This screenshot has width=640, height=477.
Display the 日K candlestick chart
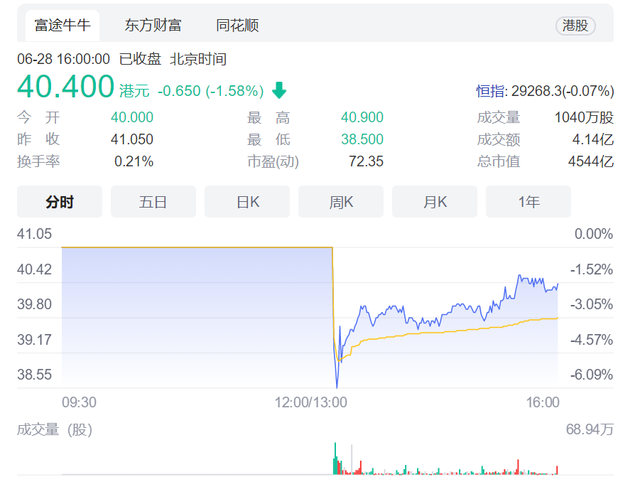[247, 202]
